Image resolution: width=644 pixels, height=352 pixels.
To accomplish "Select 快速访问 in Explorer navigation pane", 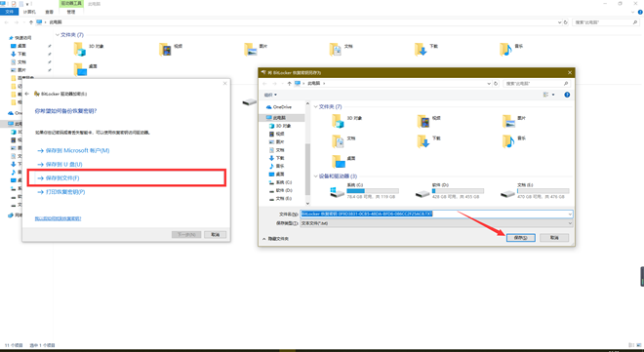I will point(23,38).
